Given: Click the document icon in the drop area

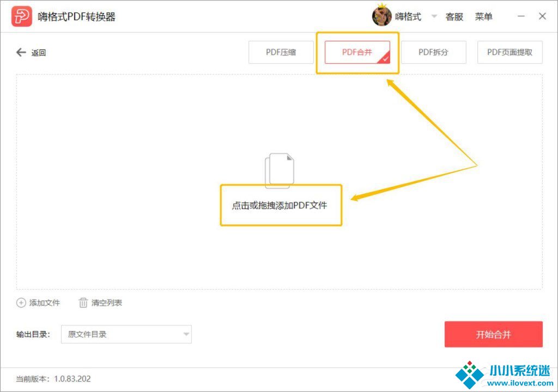Looking at the screenshot, I should pyautogui.click(x=280, y=170).
